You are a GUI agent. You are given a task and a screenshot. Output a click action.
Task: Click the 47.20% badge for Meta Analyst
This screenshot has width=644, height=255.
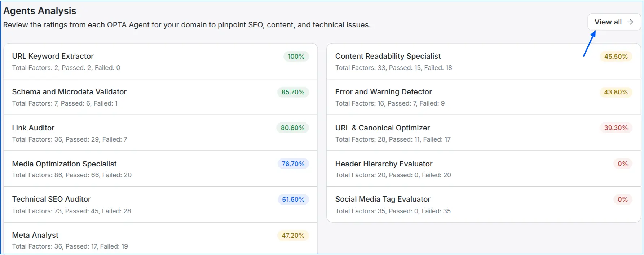(293, 235)
